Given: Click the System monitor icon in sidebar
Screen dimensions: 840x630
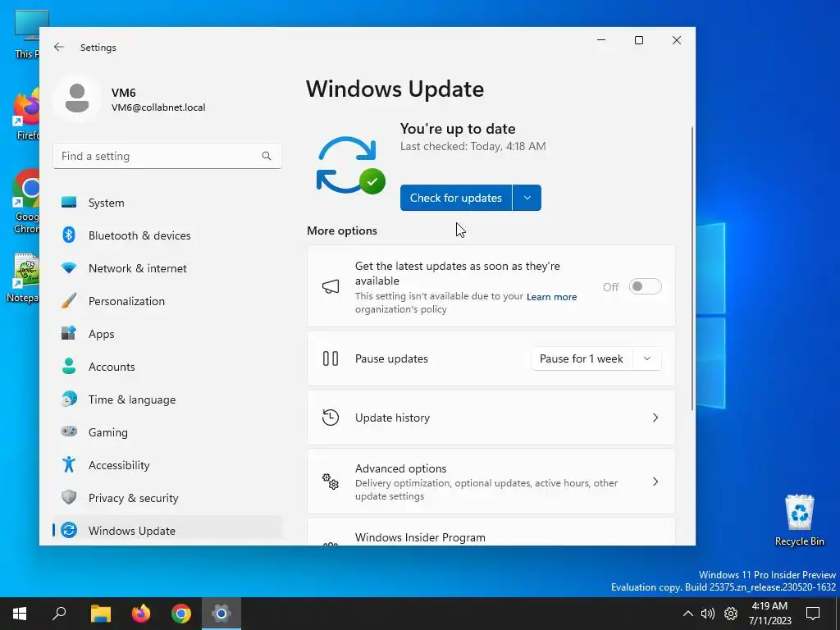Looking at the screenshot, I should pos(69,202).
